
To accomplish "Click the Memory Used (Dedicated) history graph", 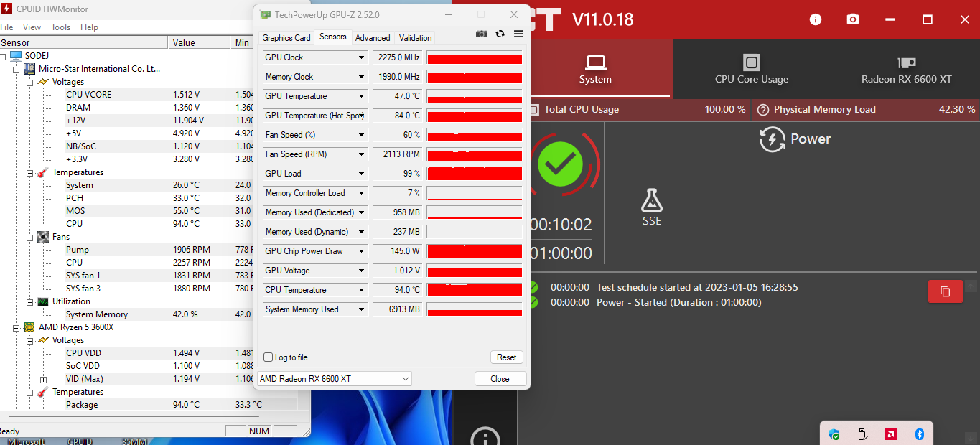I will (x=475, y=212).
